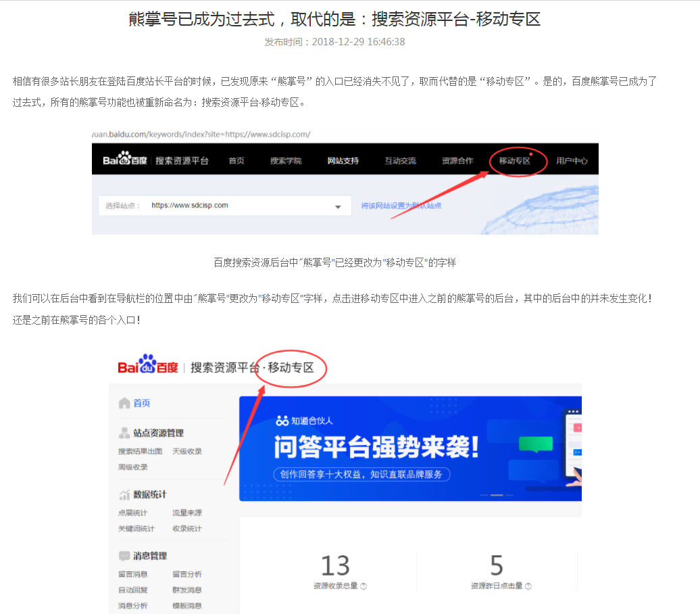The image size is (700, 614).
Task: Open 首页 in the black navigation bar
Action: 236,161
